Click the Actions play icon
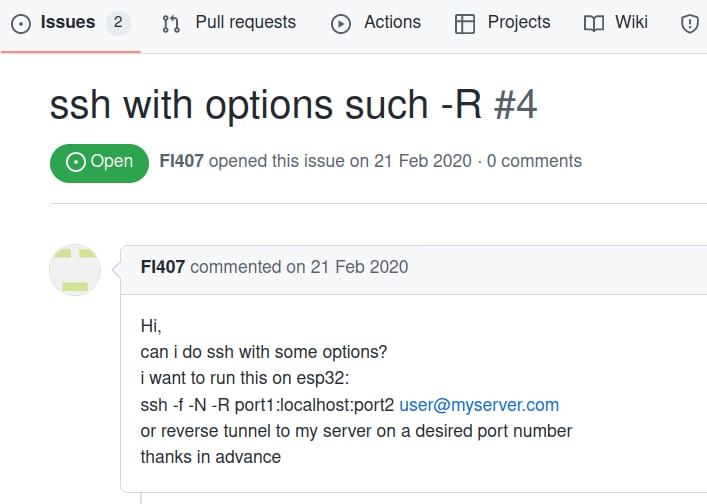The height and width of the screenshot is (504, 707). click(341, 23)
